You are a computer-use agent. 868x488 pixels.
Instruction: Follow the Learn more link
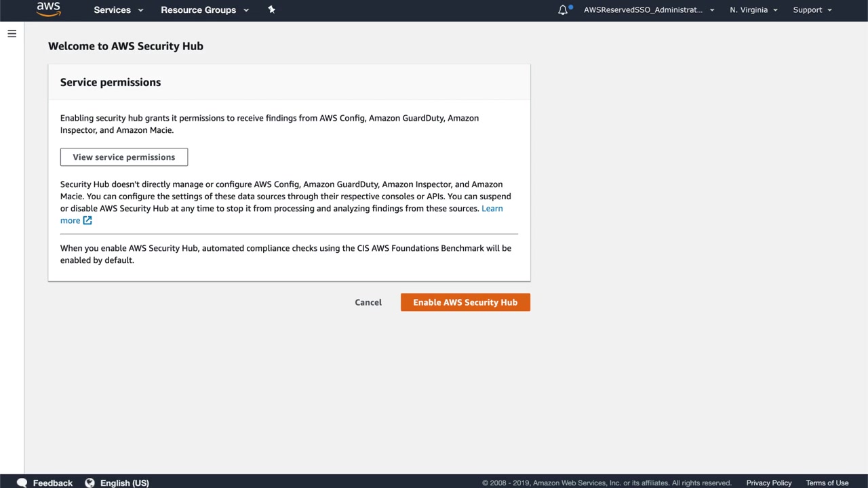pos(492,209)
